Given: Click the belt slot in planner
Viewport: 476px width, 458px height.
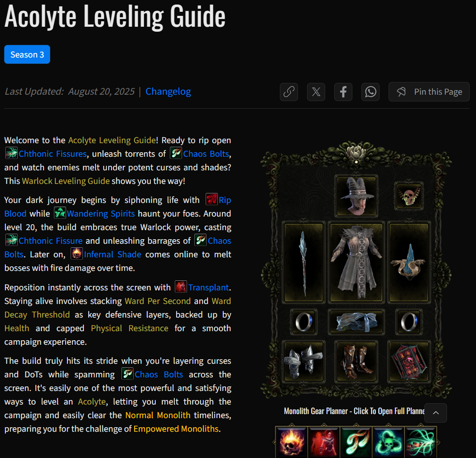Looking at the screenshot, I should pos(356,322).
